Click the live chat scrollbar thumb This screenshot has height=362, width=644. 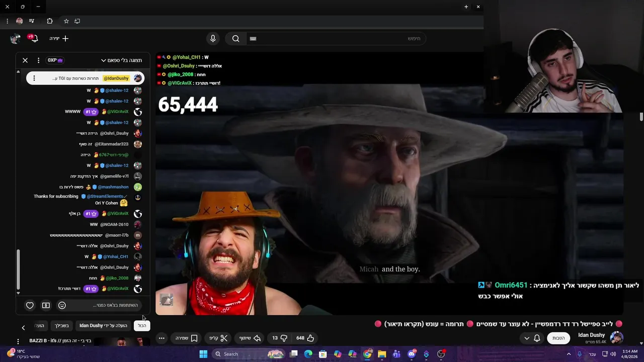point(19,269)
